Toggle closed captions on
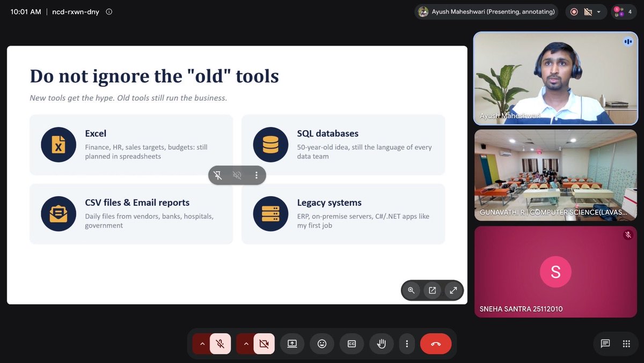Viewport: 644px width, 363px height. point(352,344)
